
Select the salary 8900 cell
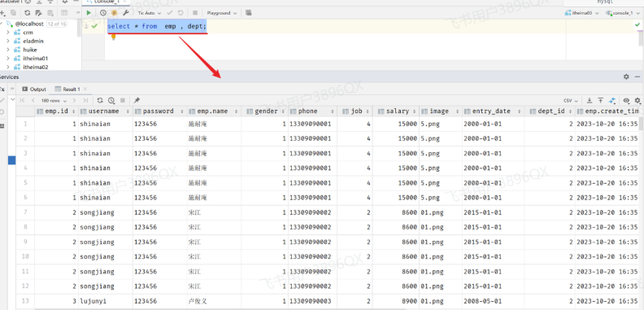396,301
